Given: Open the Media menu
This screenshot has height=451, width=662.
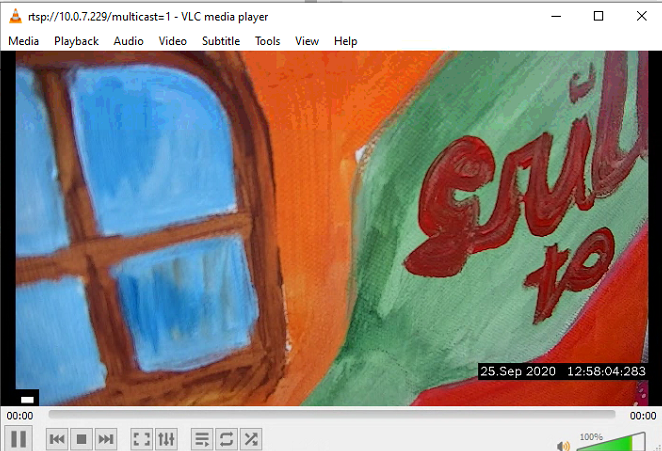Looking at the screenshot, I should (x=24, y=41).
